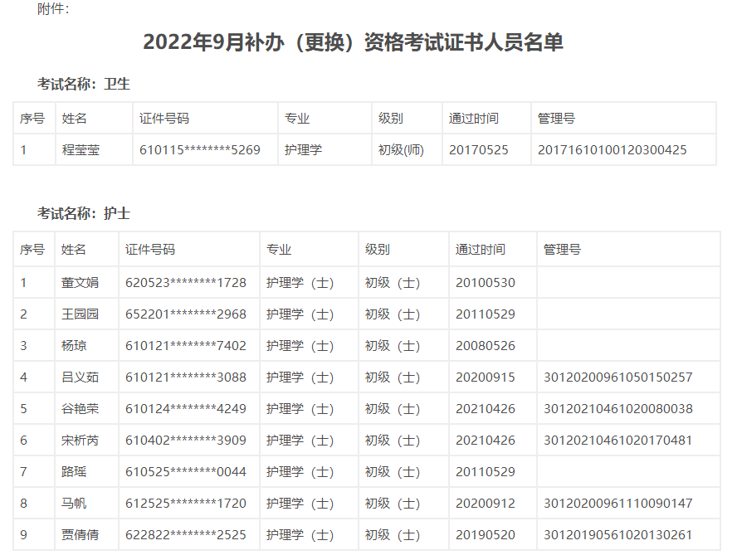Screen dimensions: 737x560
Task: Select management number 30120190561020130261
Action: click(617, 534)
